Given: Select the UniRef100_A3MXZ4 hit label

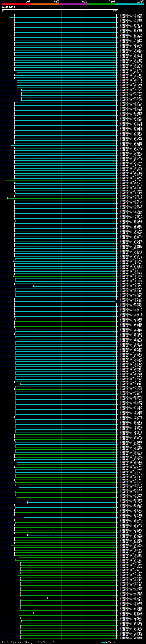Looking at the screenshot, I should 131,636.
